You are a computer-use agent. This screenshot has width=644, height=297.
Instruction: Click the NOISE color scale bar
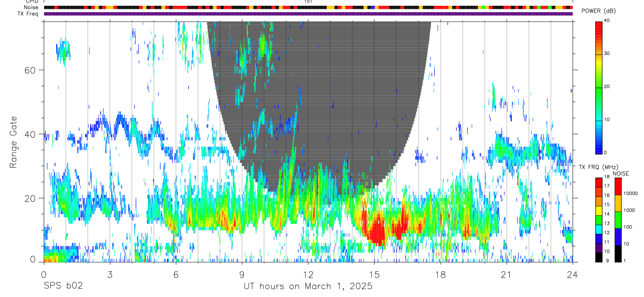[x=619, y=220]
